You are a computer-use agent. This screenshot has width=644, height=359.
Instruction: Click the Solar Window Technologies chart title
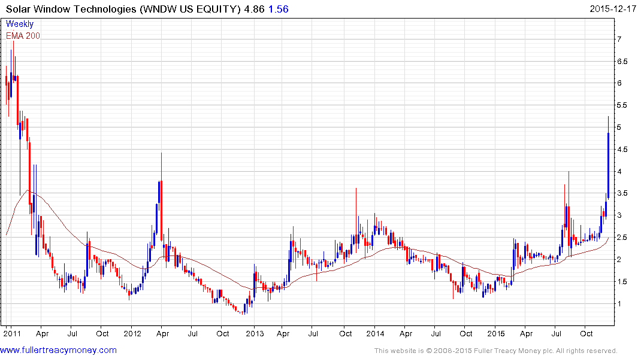point(123,9)
